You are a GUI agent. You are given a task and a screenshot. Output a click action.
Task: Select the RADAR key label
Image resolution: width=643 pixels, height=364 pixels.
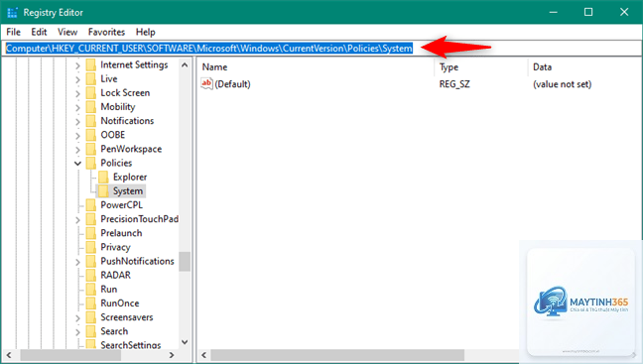click(x=116, y=275)
